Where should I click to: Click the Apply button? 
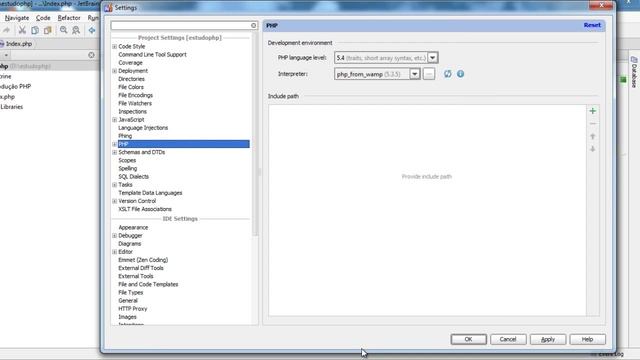tap(548, 339)
